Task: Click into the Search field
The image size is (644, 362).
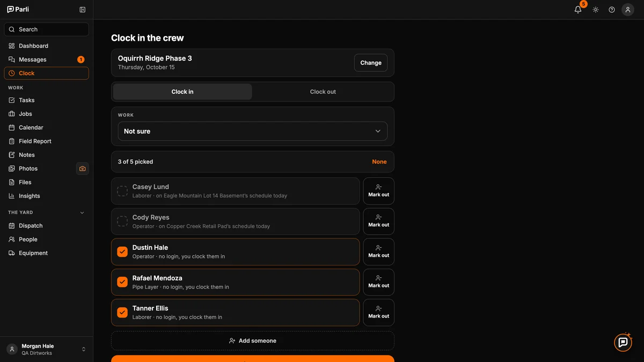Action: (47, 29)
